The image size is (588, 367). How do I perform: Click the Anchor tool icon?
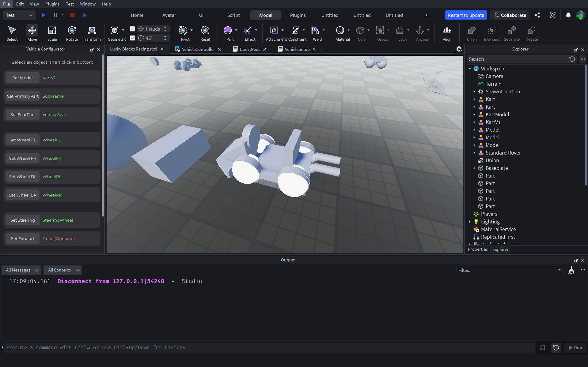[420, 30]
